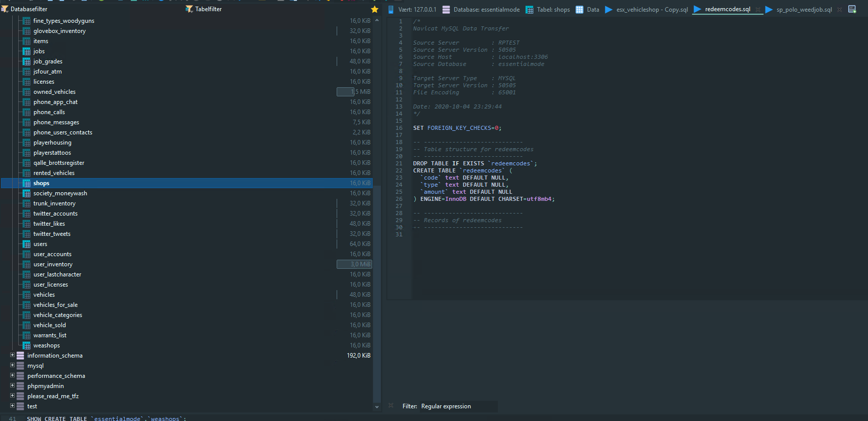This screenshot has width=868, height=421.
Task: Expand the mysql database node
Action: [x=12, y=365]
